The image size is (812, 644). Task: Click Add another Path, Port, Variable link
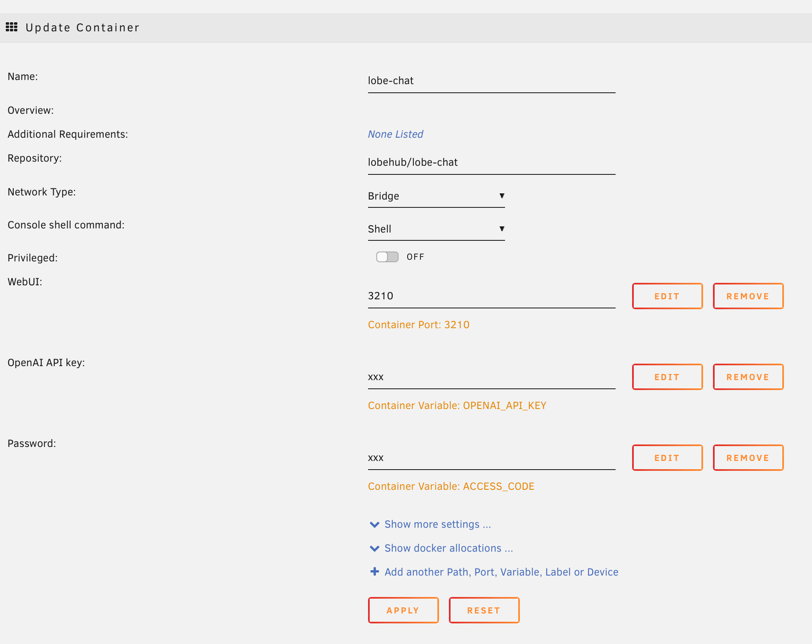coord(501,572)
